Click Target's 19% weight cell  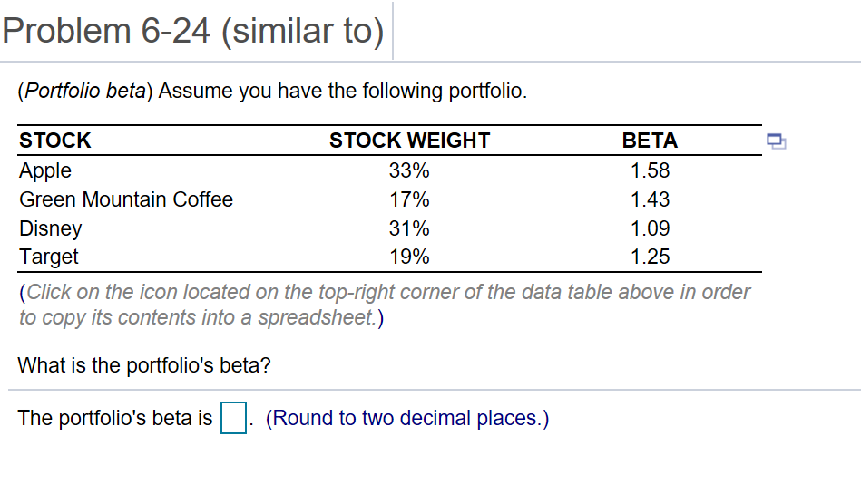tap(409, 257)
